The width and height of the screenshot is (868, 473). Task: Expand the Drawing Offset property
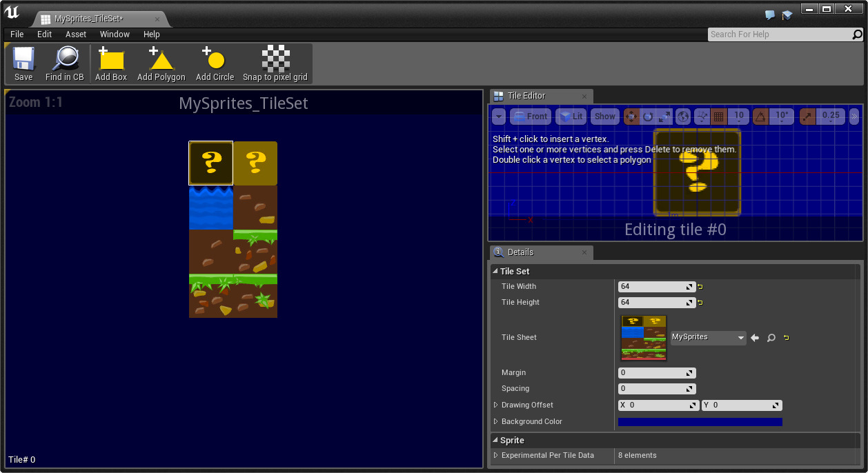point(495,405)
